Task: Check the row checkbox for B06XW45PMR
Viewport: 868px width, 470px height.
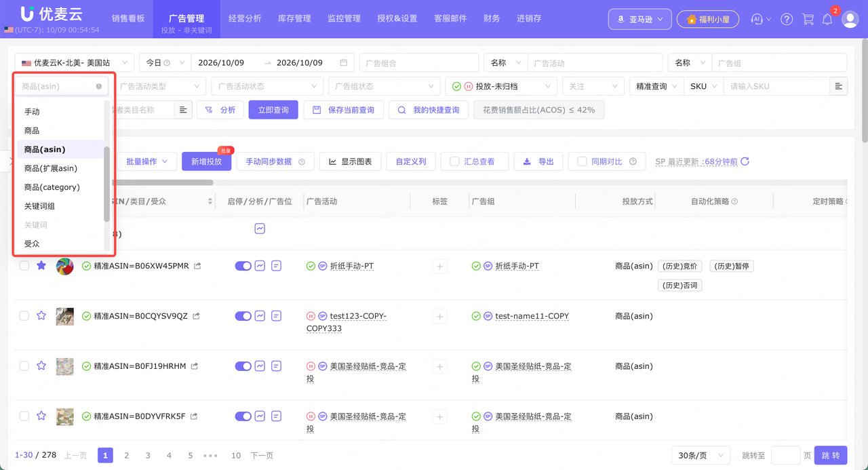Action: coord(24,266)
